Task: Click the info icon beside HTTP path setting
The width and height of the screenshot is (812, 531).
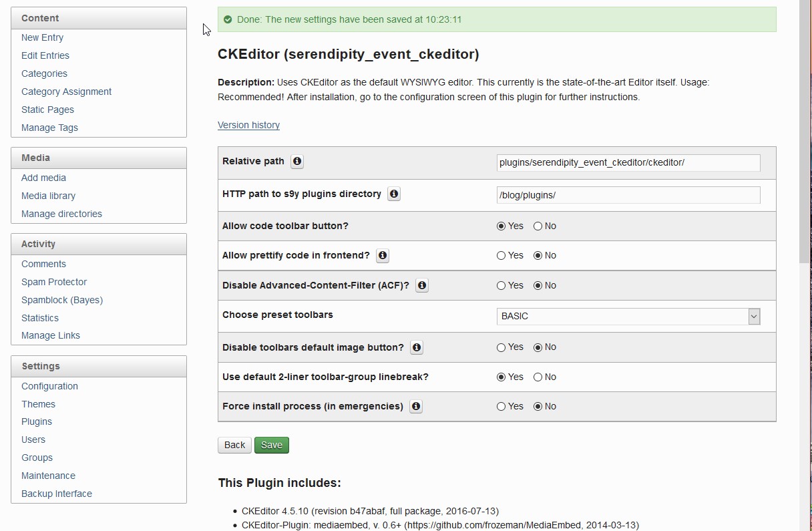Action: (x=393, y=194)
